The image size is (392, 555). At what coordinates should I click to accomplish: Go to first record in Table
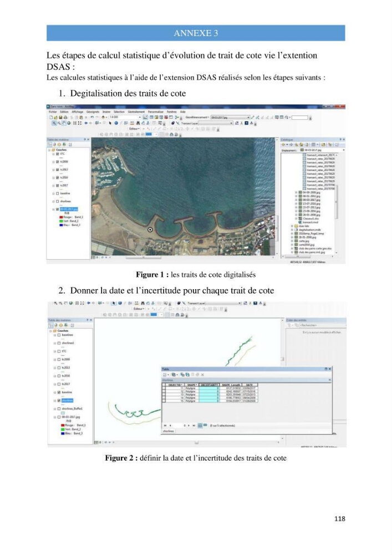pos(165,426)
